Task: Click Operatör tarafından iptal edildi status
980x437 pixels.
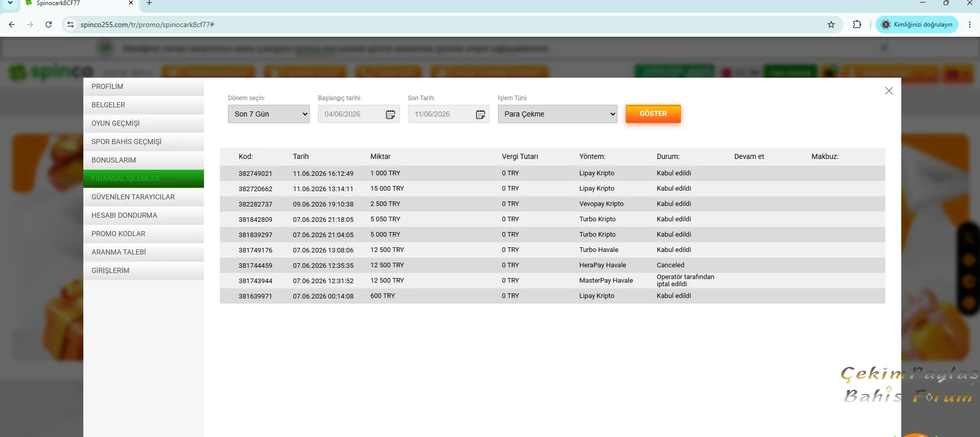Action: (x=685, y=281)
